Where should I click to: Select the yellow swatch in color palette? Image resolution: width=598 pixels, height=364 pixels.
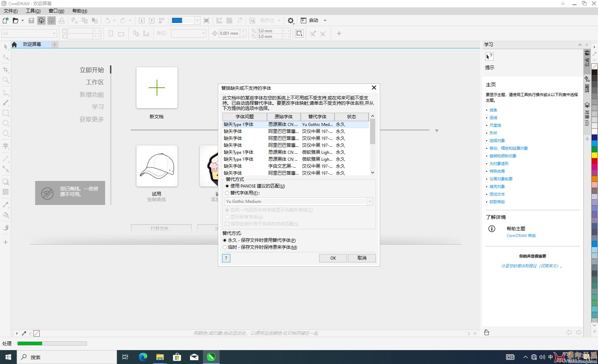coord(595,155)
